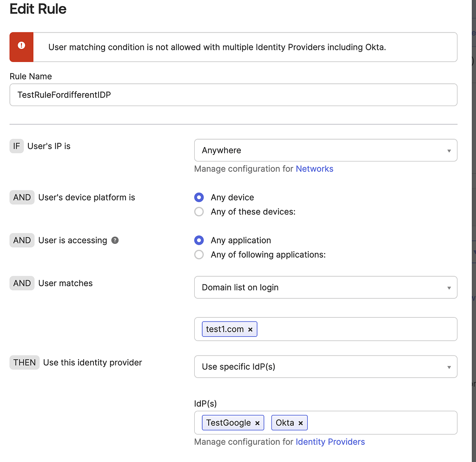Viewport: 476px width, 462px height.
Task: Select the Any device radio button
Action: (x=199, y=197)
